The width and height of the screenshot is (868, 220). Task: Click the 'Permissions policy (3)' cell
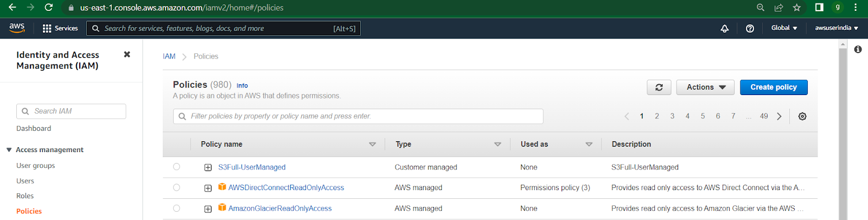click(x=555, y=188)
